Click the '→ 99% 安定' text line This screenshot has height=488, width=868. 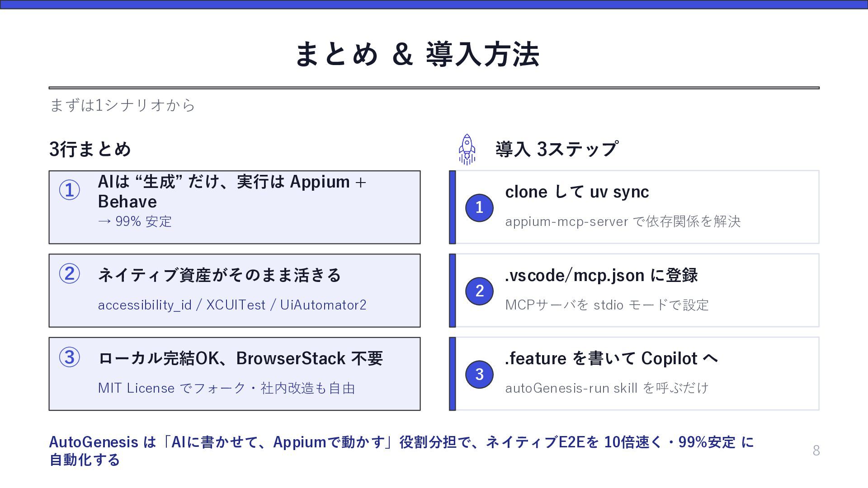[x=135, y=221]
